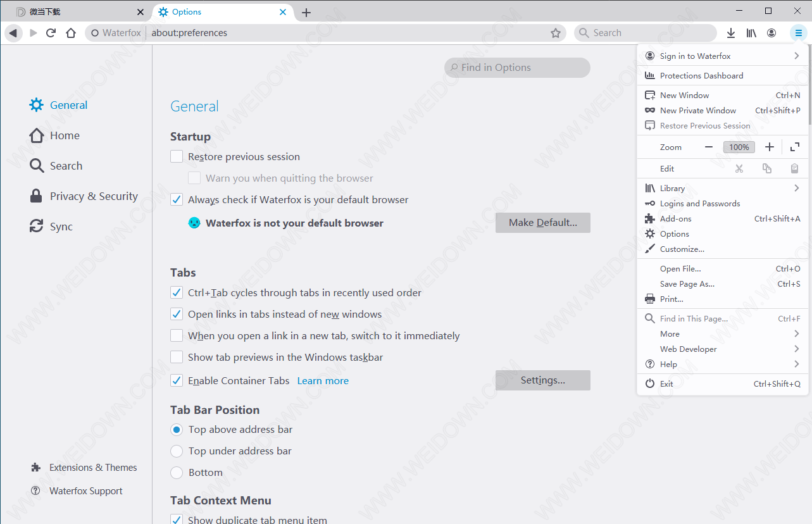Screen dimensions: 812x524
Task: Open Protections Dashboard menu item
Action: [723, 75]
